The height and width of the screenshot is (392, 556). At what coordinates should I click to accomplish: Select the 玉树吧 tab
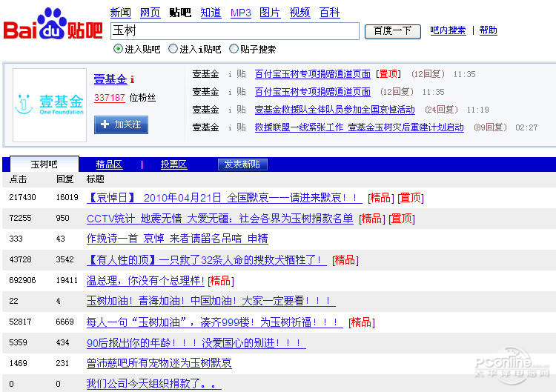[x=44, y=164]
